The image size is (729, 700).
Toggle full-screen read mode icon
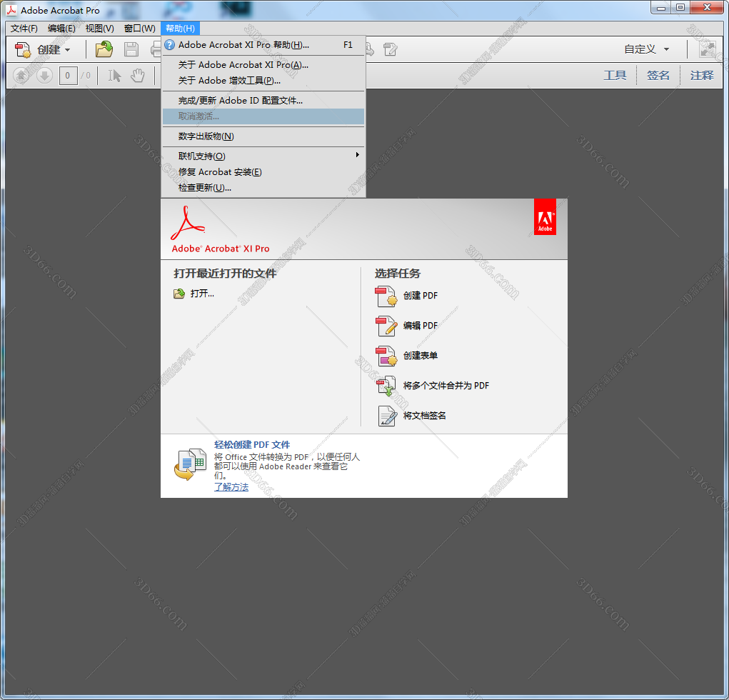point(707,49)
